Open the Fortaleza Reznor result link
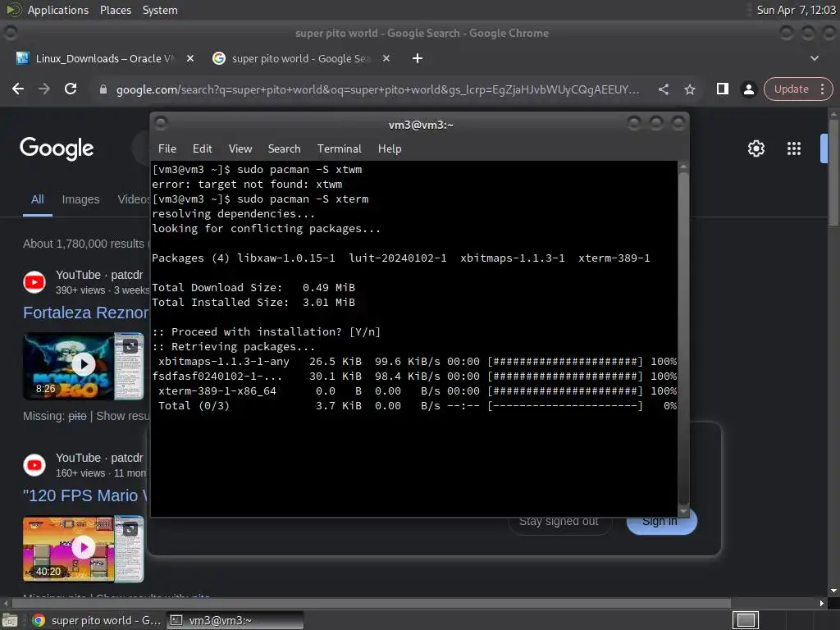 click(x=85, y=313)
